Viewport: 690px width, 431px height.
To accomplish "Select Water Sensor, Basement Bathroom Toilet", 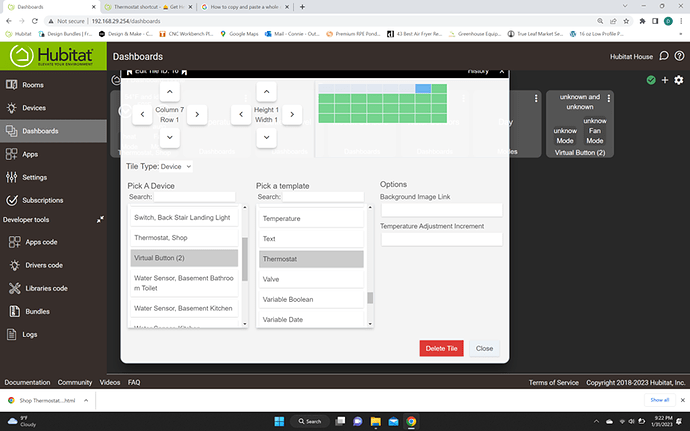I will pos(184,283).
